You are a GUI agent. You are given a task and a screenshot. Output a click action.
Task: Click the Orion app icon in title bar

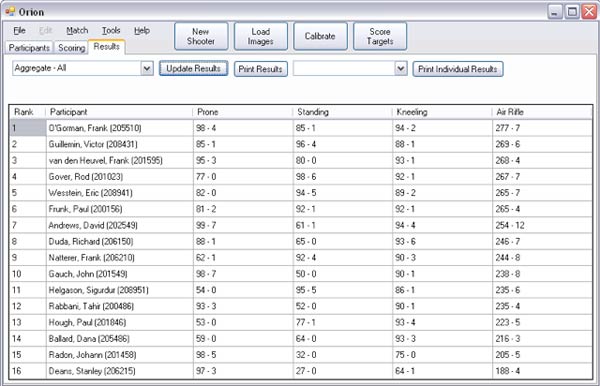coord(10,11)
